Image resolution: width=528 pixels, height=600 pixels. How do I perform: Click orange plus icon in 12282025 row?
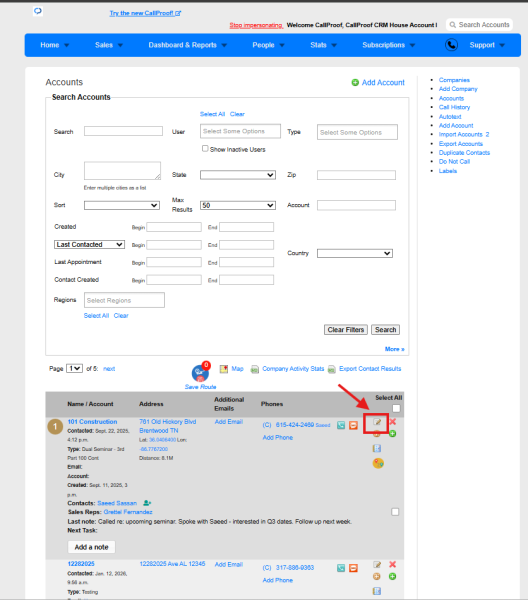[376, 576]
